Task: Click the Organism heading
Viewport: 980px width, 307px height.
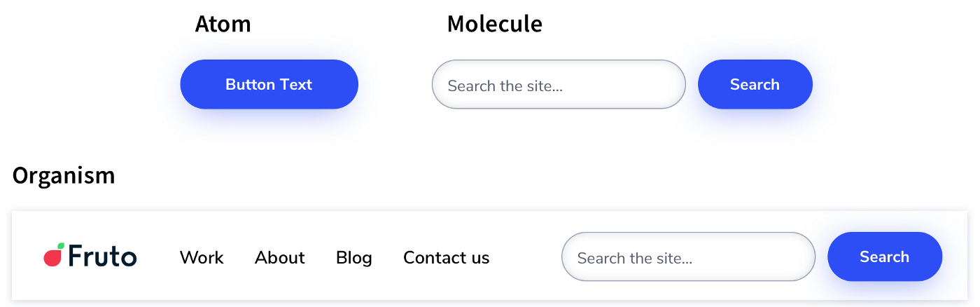Action: [x=64, y=175]
